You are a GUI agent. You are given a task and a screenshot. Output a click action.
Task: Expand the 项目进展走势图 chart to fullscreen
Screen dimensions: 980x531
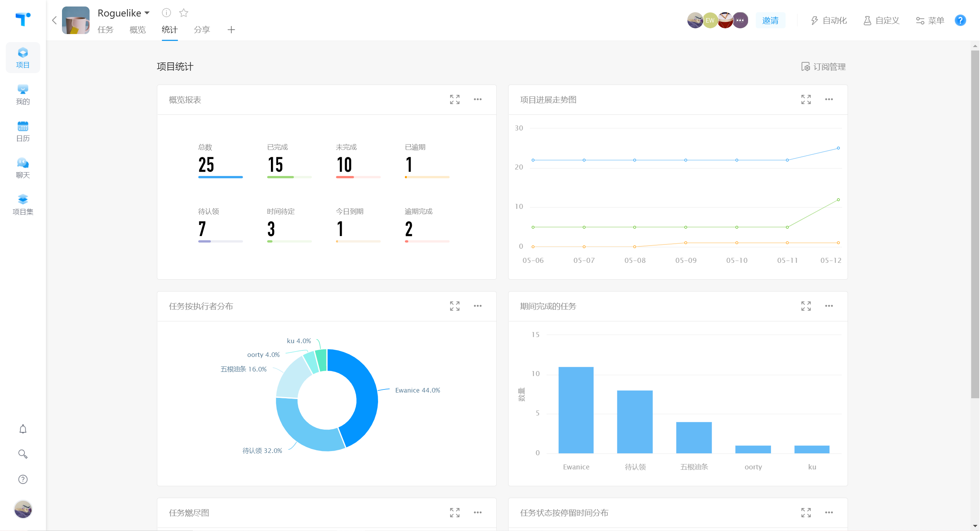point(806,99)
